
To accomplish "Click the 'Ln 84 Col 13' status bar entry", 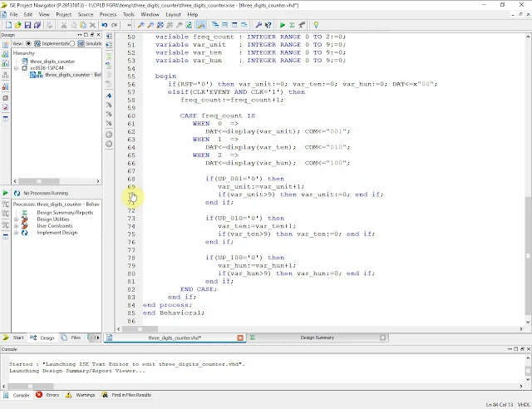I will [x=499, y=405].
